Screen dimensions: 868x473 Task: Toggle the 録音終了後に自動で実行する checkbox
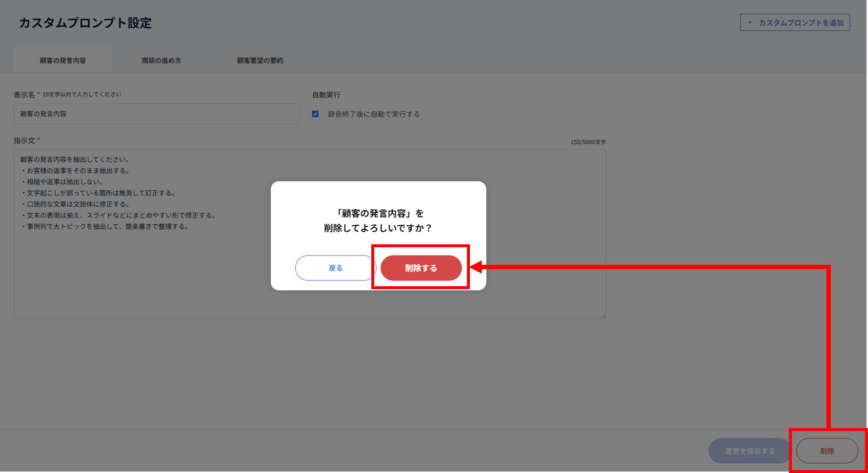coord(315,114)
